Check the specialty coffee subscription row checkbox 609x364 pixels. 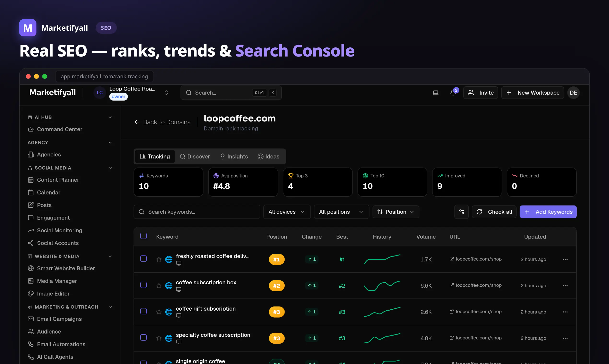coord(143,337)
